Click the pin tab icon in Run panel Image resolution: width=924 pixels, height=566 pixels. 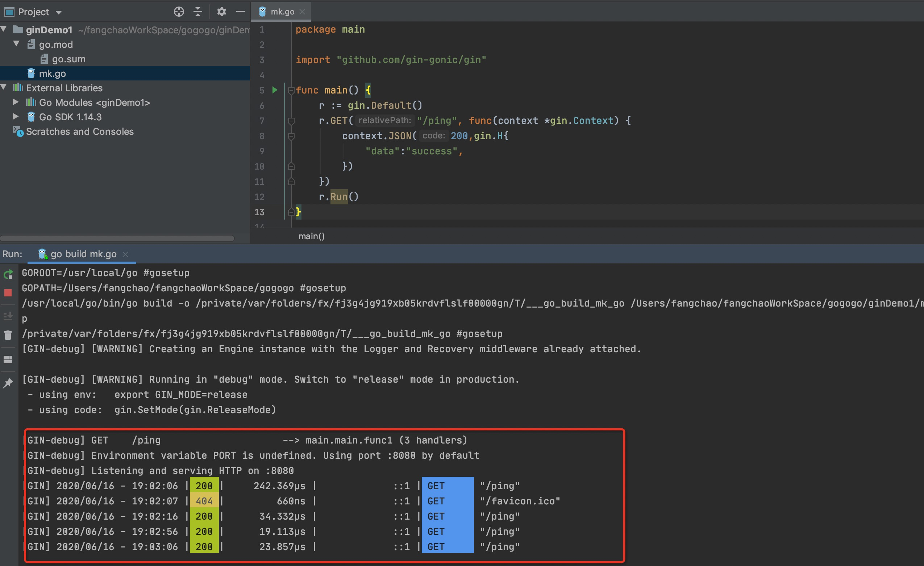coord(8,383)
